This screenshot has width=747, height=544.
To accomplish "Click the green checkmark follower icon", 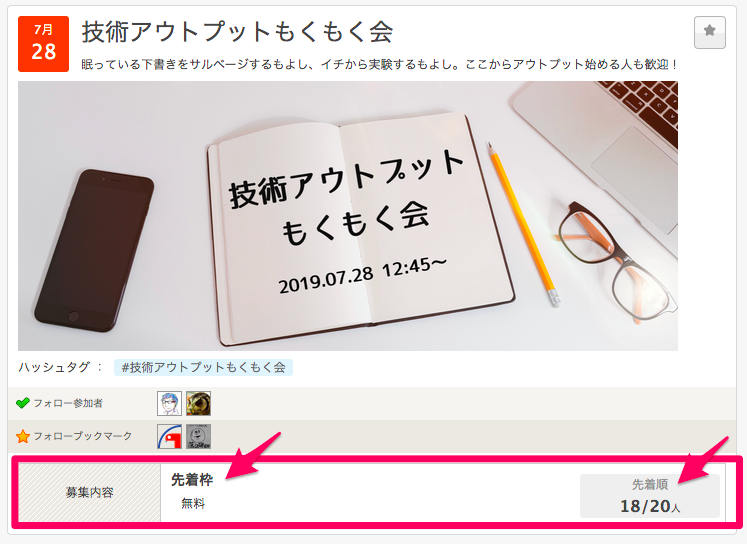I will click(x=22, y=403).
